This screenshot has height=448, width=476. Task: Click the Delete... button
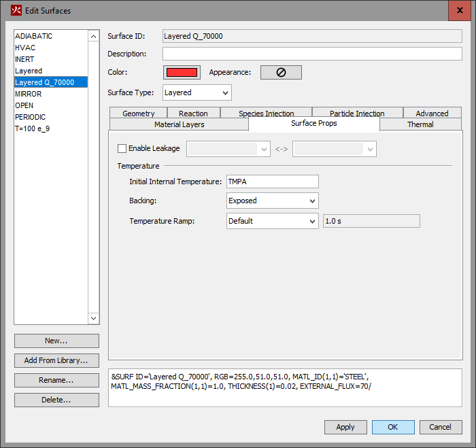click(56, 400)
